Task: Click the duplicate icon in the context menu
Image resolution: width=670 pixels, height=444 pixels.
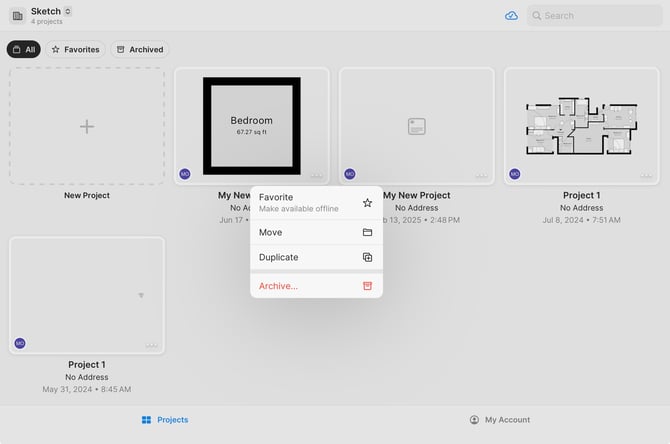Action: point(367,257)
